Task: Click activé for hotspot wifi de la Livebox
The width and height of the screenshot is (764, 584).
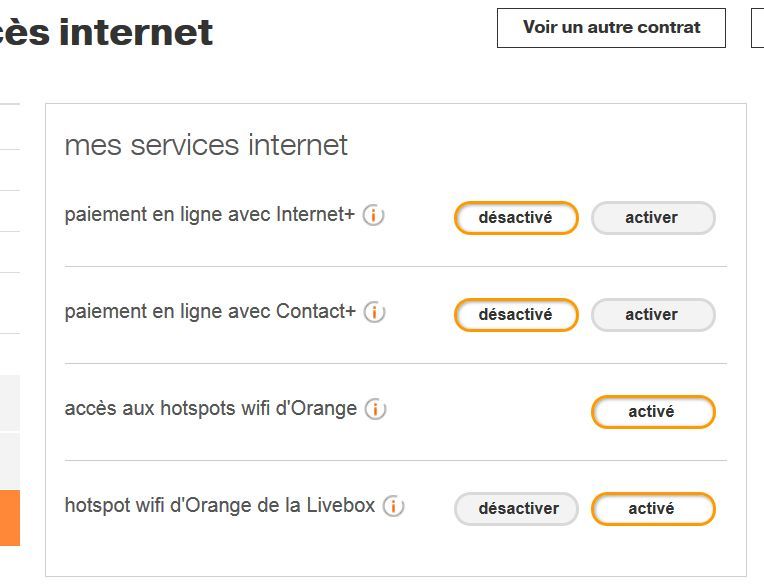Action: point(653,509)
